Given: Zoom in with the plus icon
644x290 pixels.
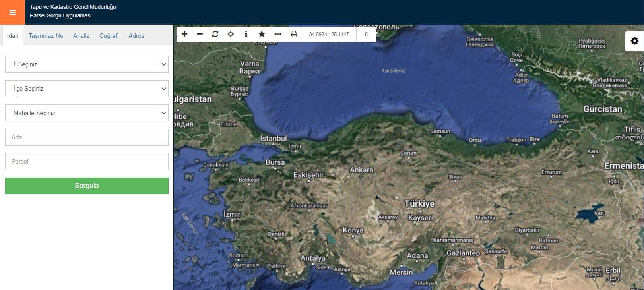Looking at the screenshot, I should pos(184,34).
